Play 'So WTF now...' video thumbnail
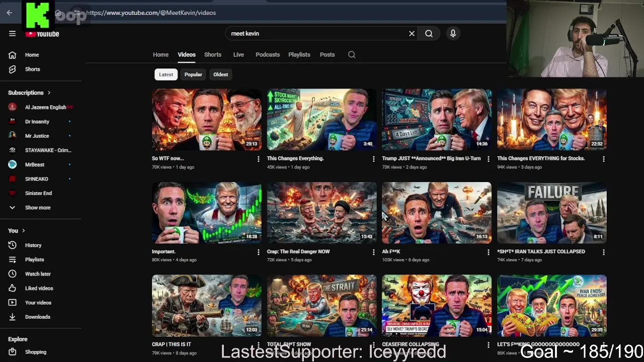644x362 pixels. pos(207,120)
